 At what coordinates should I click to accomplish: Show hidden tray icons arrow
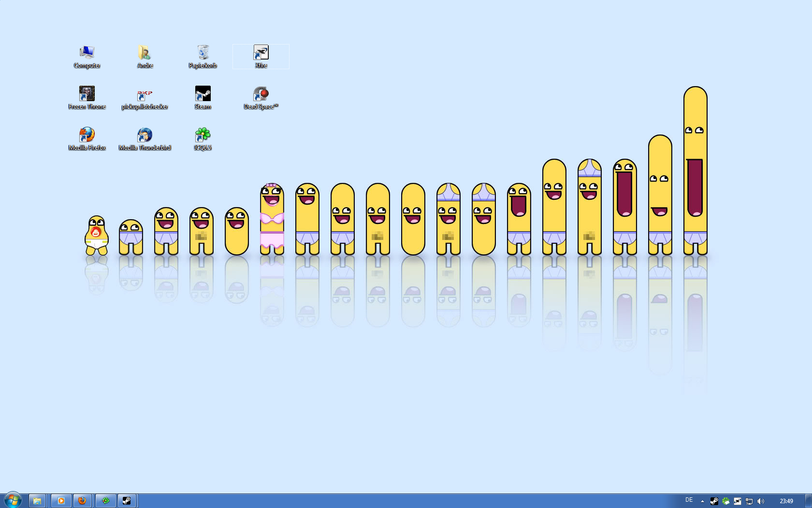702,501
